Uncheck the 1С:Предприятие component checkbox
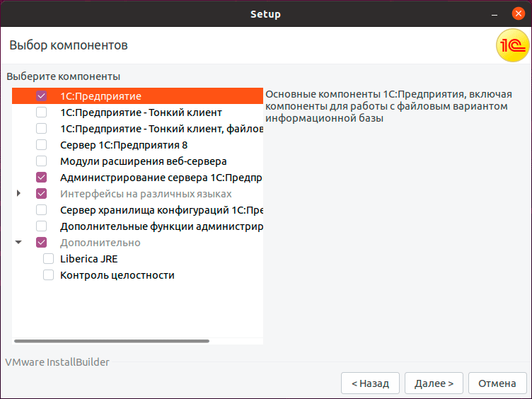The height and width of the screenshot is (399, 532). 42,96
